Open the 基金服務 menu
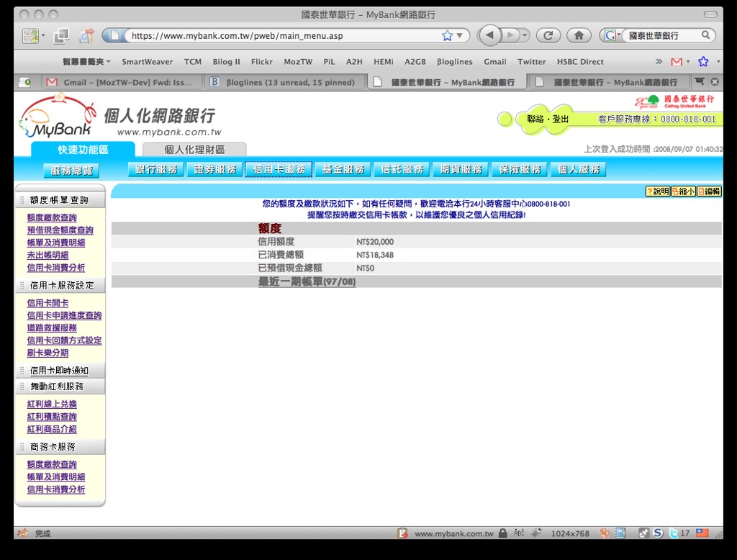Image resolution: width=737 pixels, height=560 pixels. click(x=343, y=170)
